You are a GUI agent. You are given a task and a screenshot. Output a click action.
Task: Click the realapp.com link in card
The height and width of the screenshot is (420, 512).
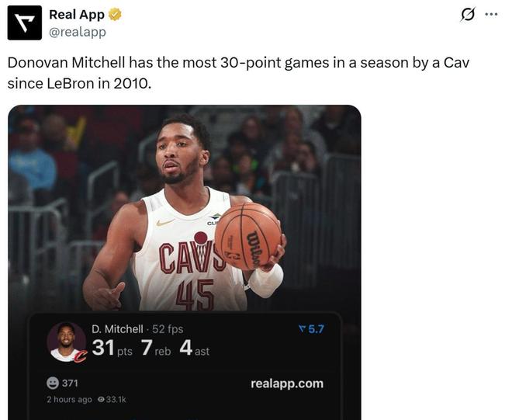tap(287, 384)
